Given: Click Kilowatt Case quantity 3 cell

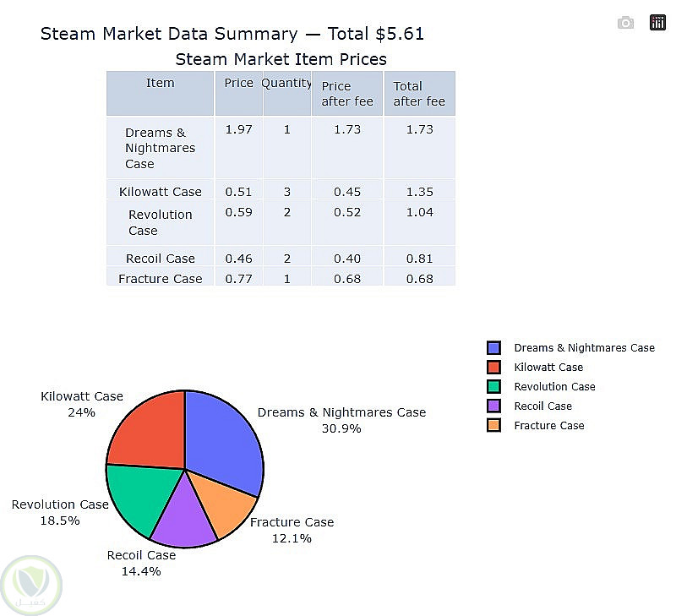Looking at the screenshot, I should coord(287,189).
